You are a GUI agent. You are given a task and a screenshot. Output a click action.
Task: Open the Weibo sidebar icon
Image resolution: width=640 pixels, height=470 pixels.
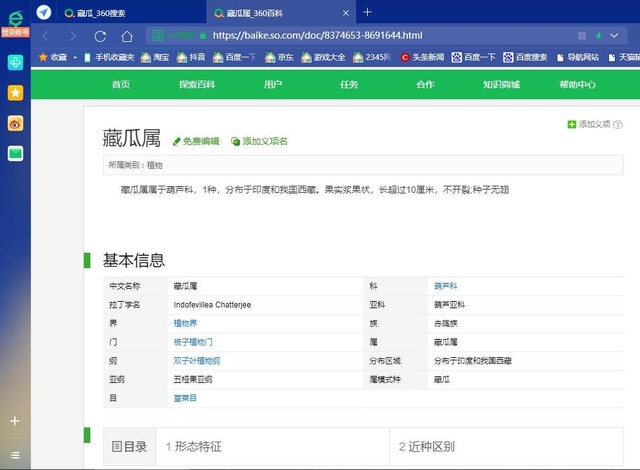point(15,123)
